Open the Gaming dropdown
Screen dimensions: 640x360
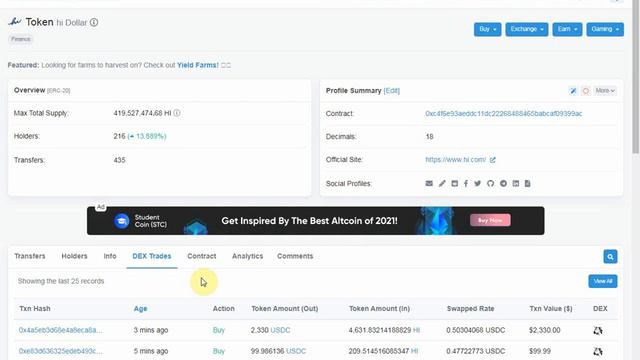point(605,29)
